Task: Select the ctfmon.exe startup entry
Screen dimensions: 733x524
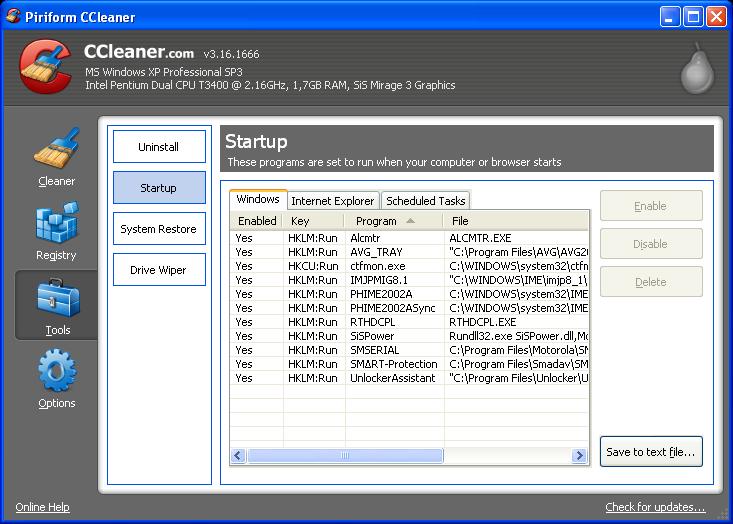Action: [x=409, y=266]
